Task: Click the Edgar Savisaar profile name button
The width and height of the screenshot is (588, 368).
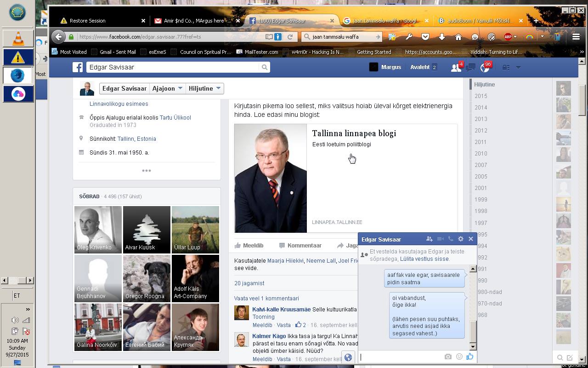Action: point(124,88)
